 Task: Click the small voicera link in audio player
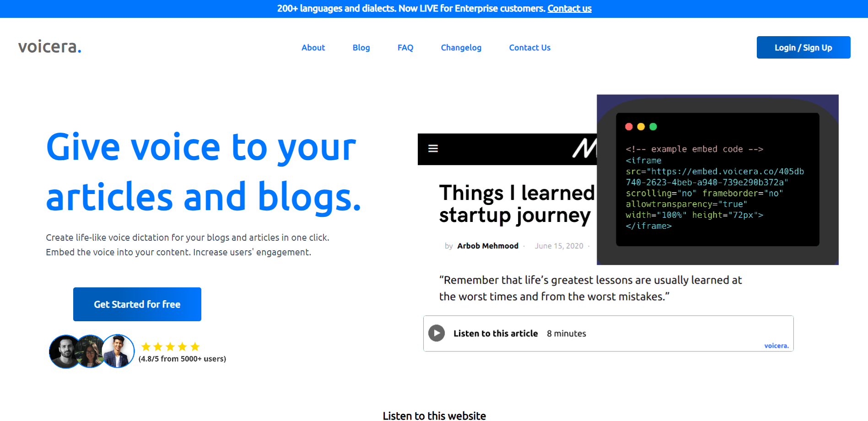(776, 346)
